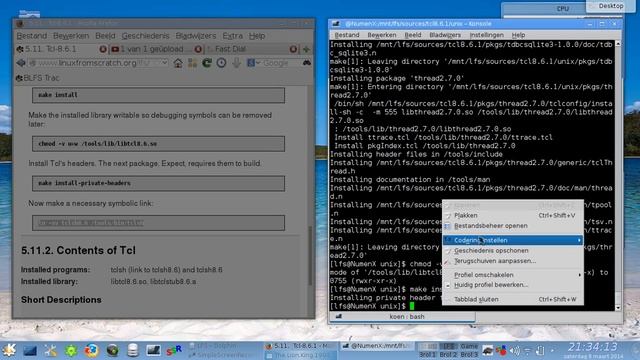Click database cylinder taskbar icon

[x=133, y=350]
